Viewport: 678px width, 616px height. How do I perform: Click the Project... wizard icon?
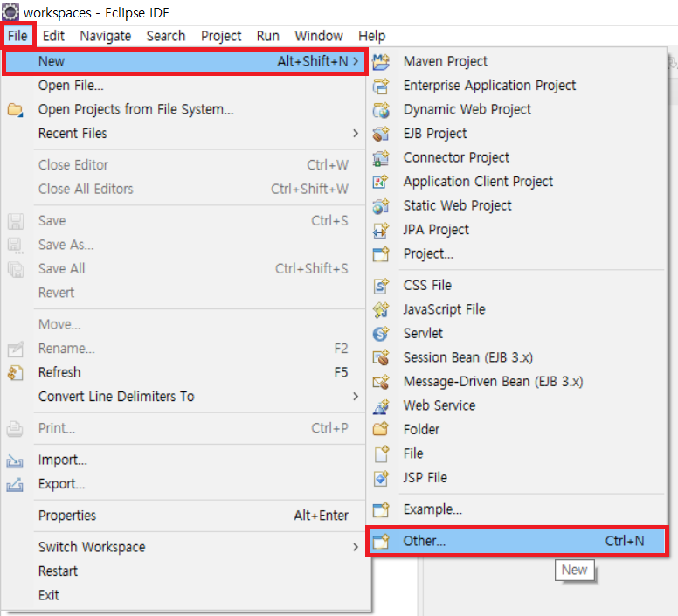tap(381, 253)
